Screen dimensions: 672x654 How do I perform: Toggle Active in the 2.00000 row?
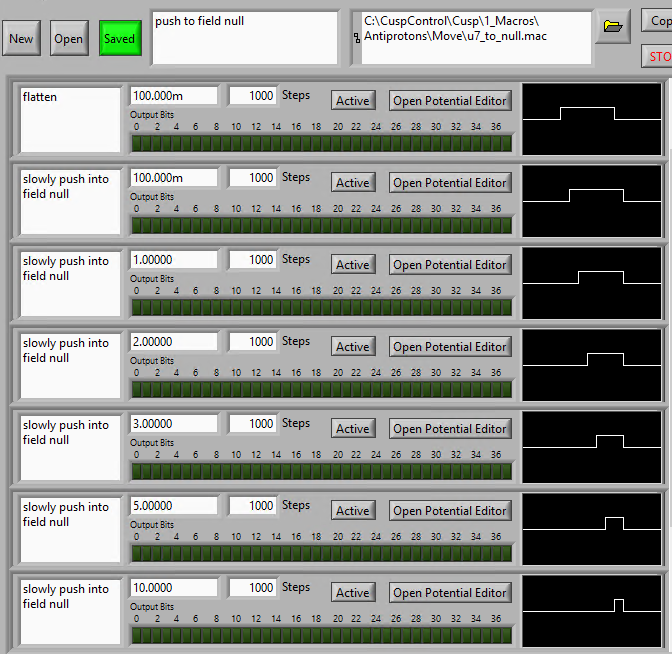[x=353, y=347]
